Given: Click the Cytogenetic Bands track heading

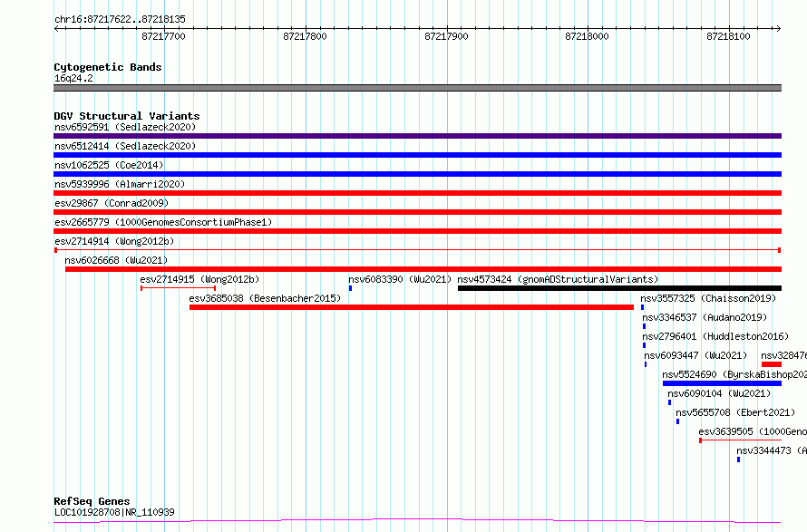Looking at the screenshot, I should 108,67.
